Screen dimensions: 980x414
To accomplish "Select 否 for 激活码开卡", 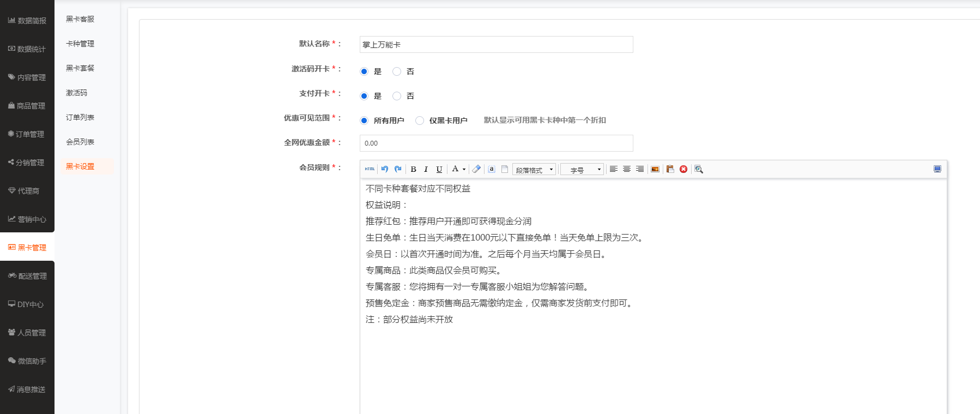I will click(397, 71).
